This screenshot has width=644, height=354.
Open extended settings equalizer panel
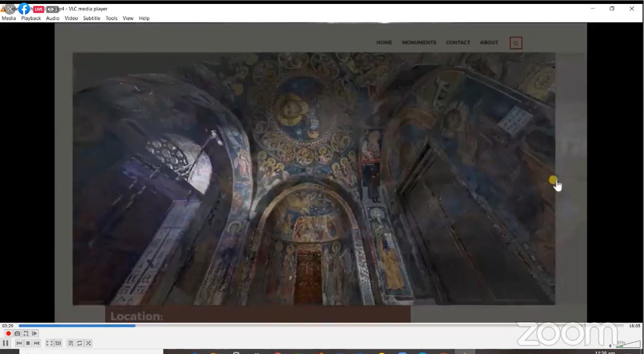58,343
